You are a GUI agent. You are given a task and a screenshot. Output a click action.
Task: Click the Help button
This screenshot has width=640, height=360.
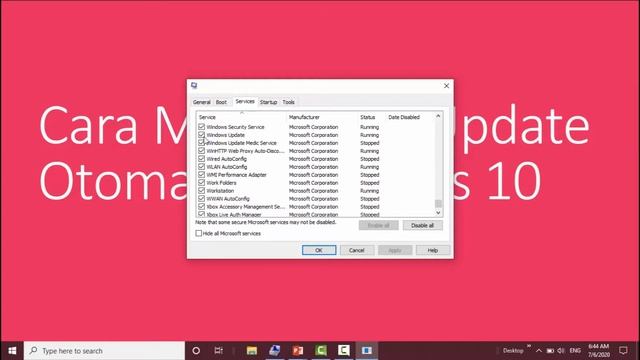(433, 250)
